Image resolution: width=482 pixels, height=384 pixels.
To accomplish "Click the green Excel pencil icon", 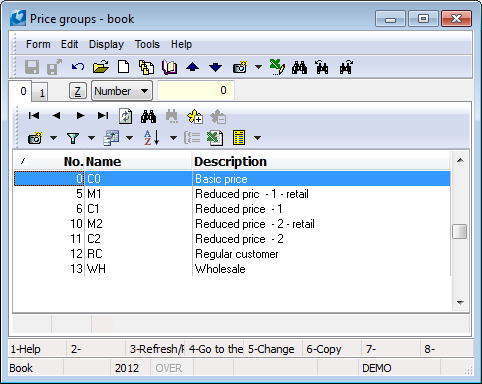I will pyautogui.click(x=277, y=67).
